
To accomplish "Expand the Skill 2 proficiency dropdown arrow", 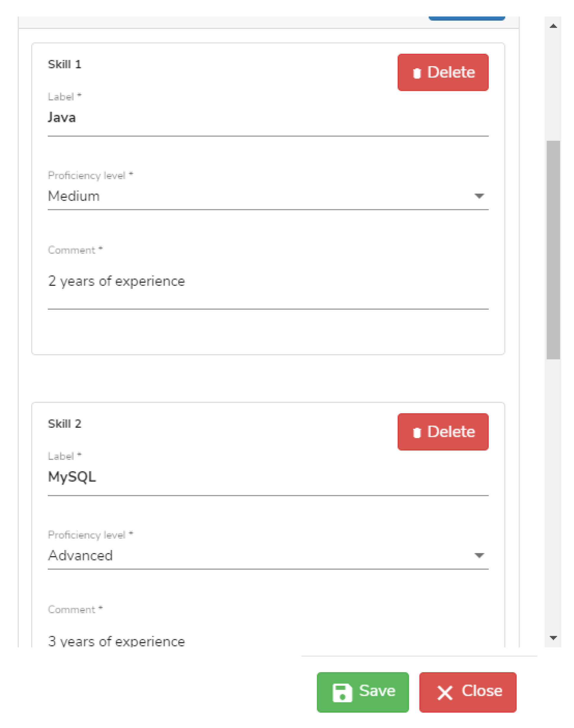I will [479, 555].
